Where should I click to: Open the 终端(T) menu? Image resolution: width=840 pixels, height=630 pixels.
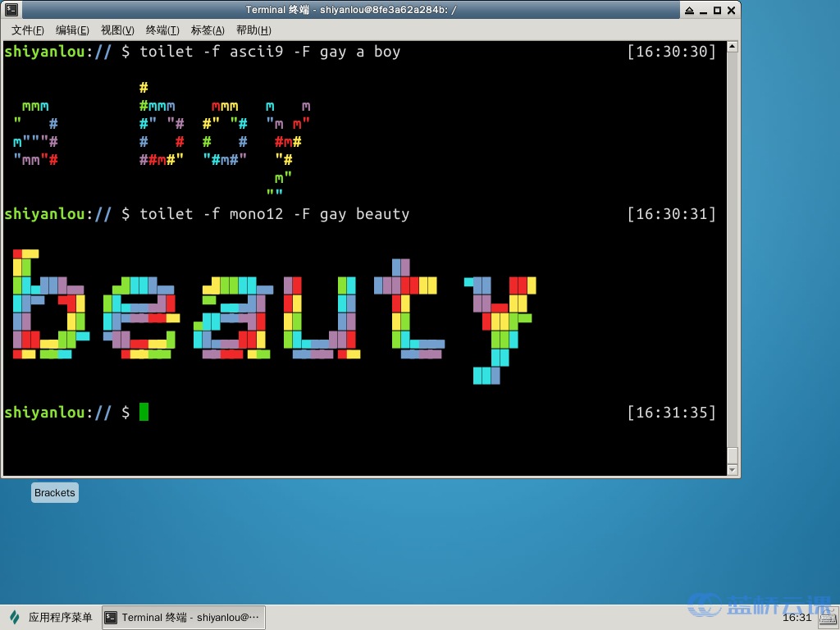pos(162,30)
